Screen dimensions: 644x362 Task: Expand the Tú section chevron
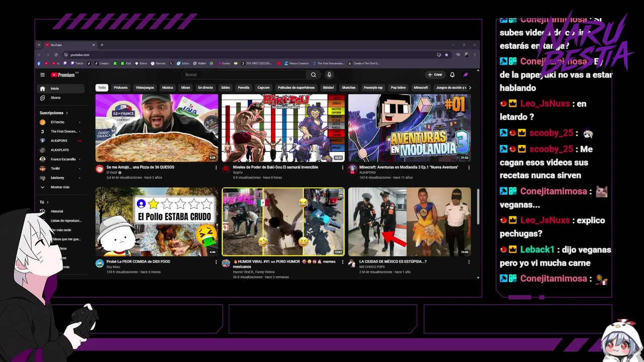[48, 202]
